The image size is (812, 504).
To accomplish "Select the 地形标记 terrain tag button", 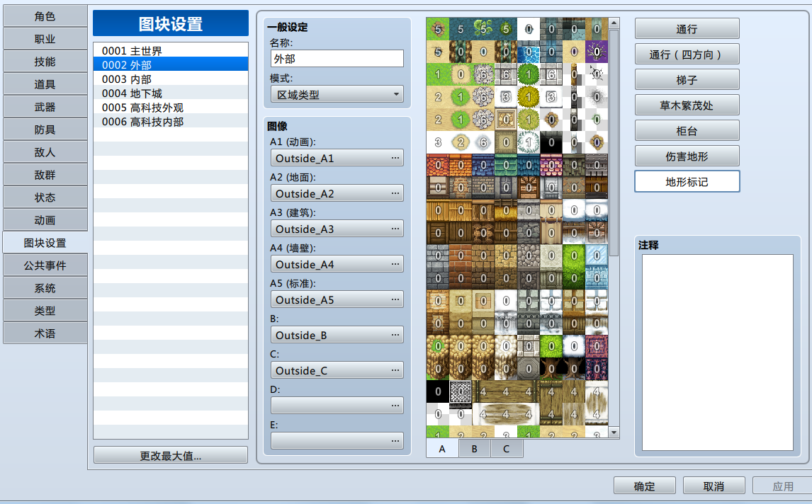I will click(x=687, y=182).
